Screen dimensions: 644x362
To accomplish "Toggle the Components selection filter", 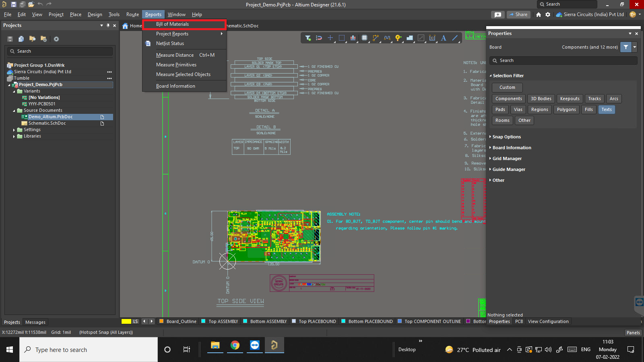I will (509, 99).
